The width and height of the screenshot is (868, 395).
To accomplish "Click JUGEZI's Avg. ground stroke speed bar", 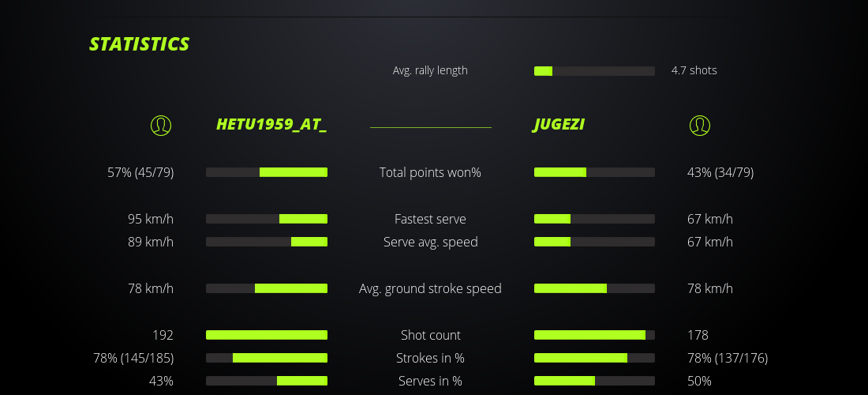I will point(594,288).
